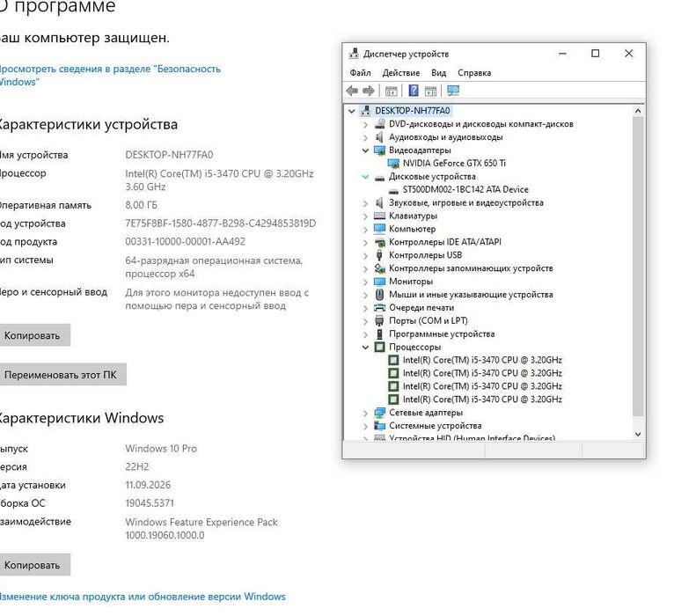
Task: Expand the DVD-дисководы category
Action: pyautogui.click(x=365, y=124)
